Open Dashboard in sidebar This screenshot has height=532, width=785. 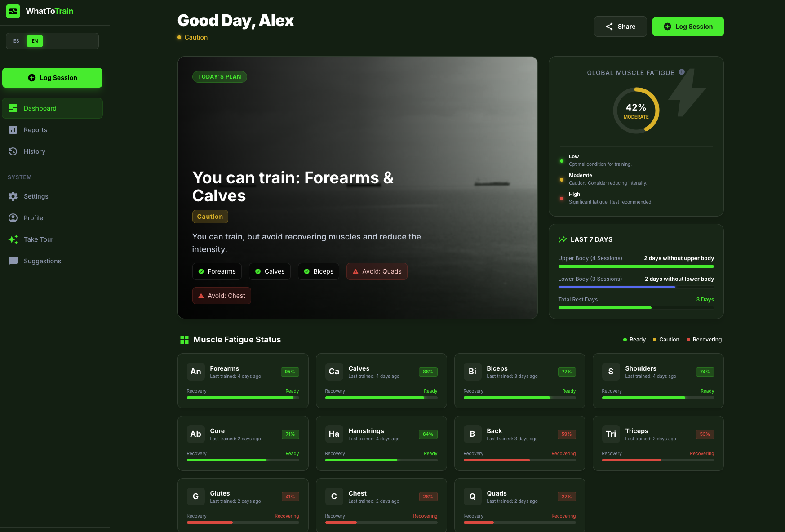52,108
